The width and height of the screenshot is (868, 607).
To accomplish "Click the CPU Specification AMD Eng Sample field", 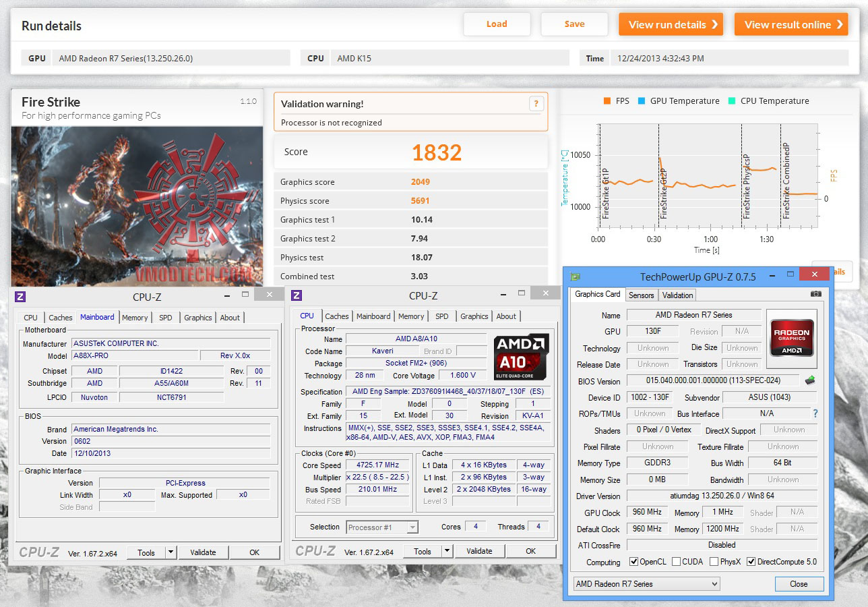I will (449, 392).
